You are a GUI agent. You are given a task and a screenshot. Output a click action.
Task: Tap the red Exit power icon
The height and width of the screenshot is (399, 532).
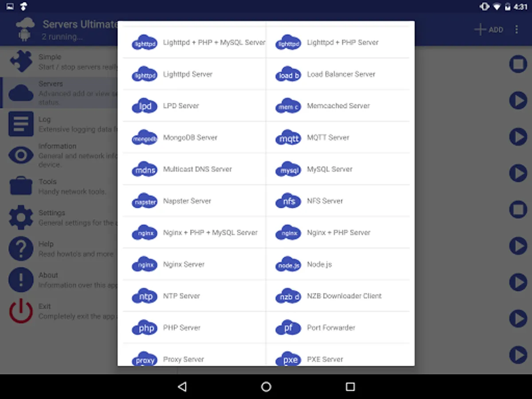point(21,311)
